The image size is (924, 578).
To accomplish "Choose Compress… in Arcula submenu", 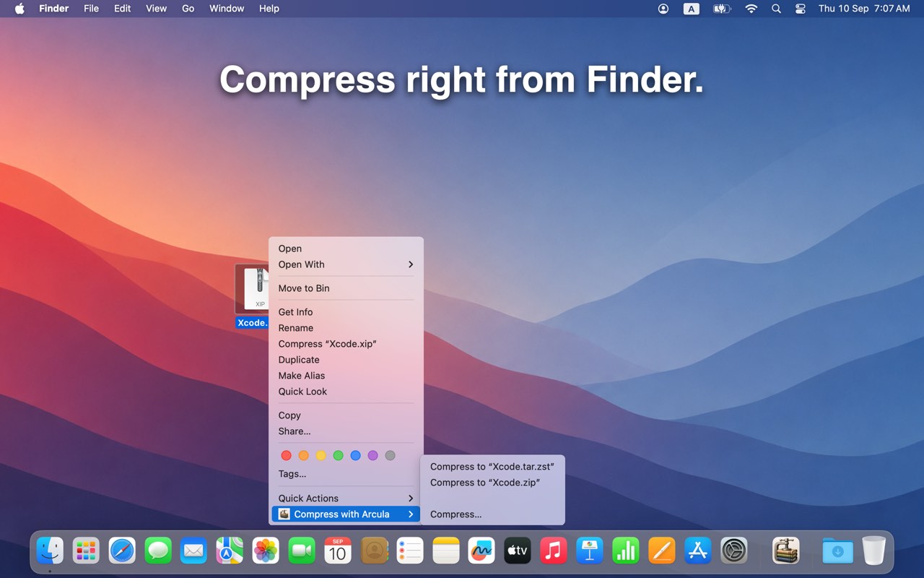I will 492,514.
